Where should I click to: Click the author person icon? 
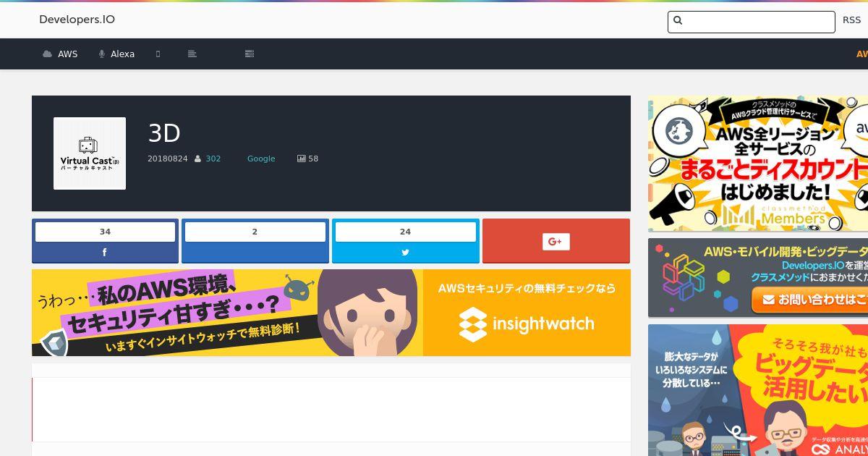(x=197, y=159)
